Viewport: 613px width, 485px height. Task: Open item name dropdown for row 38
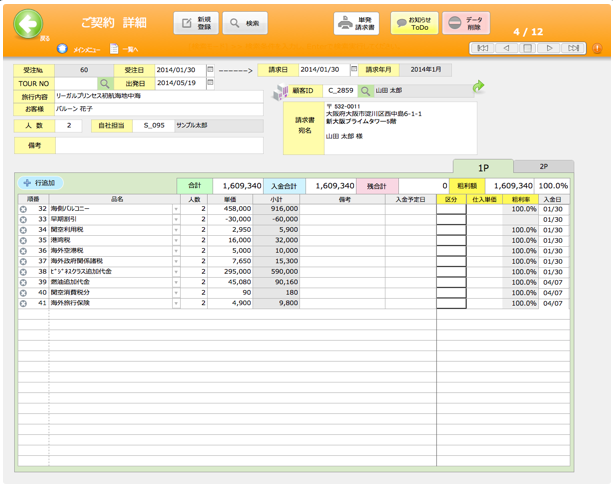[x=176, y=272]
